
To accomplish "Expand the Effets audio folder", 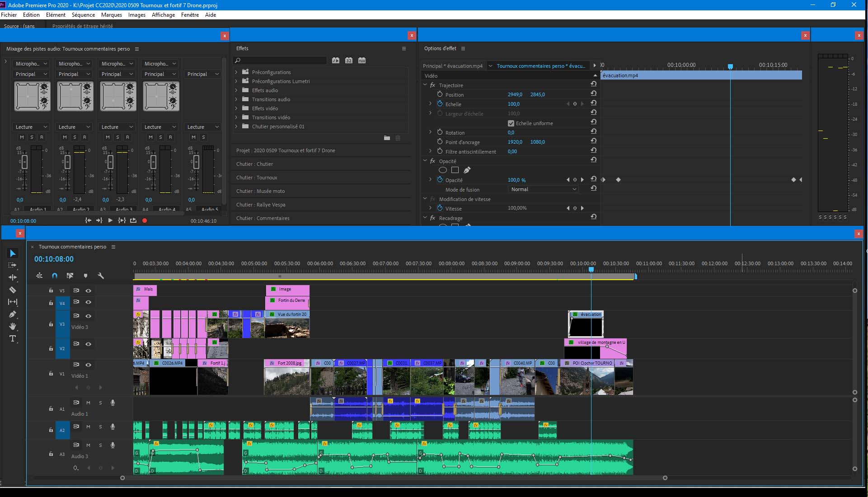I will click(x=236, y=90).
